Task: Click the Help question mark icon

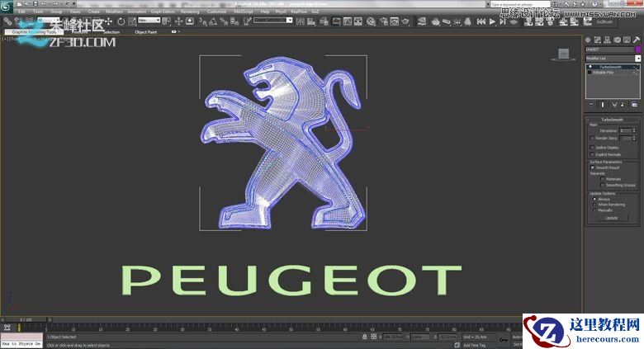Action: 594,4
